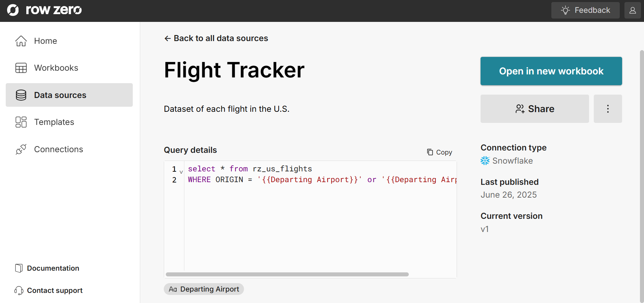The image size is (644, 303).
Task: Click the Connections plug icon
Action: pos(21,149)
